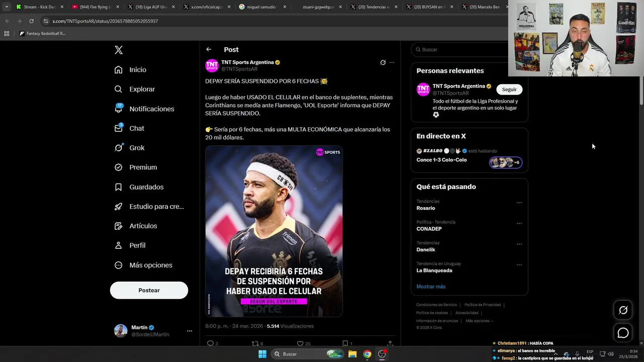Click the 5.514 Visualizaciones link
The width and height of the screenshot is (644, 362).
point(290,326)
